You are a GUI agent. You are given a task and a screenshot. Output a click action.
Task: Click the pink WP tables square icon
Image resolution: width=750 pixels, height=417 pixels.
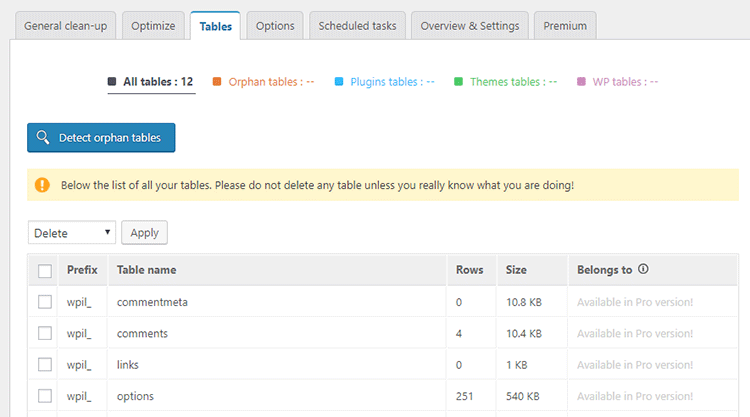[581, 81]
